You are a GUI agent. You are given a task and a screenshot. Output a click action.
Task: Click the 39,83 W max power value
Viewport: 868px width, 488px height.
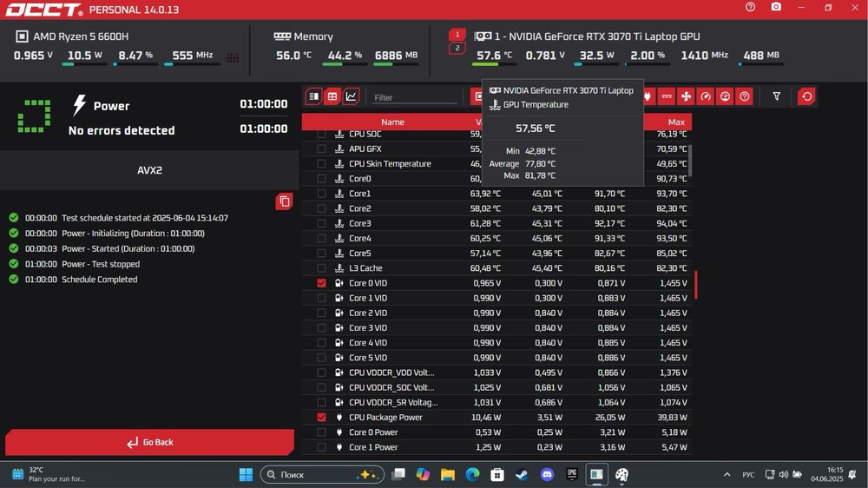pyautogui.click(x=672, y=418)
